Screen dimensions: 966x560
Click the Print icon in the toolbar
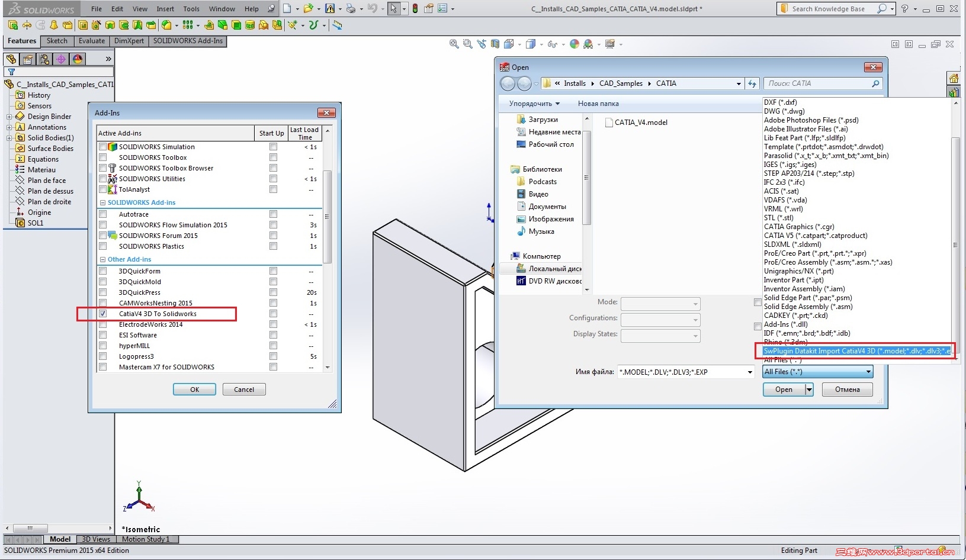tap(351, 8)
